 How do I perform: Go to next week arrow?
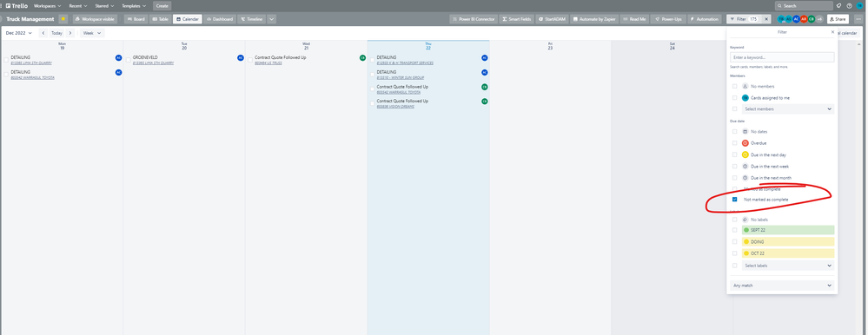[70, 33]
